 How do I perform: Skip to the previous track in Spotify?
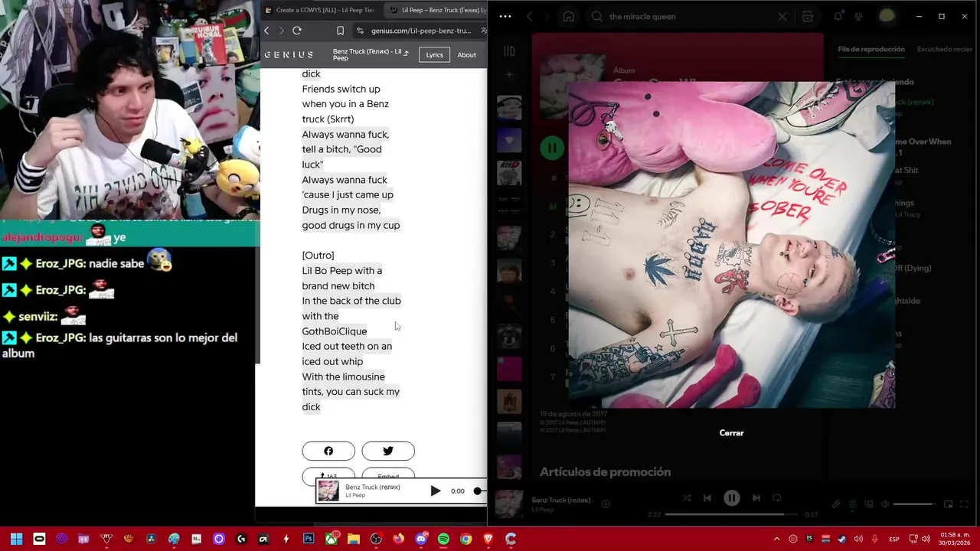tap(707, 498)
